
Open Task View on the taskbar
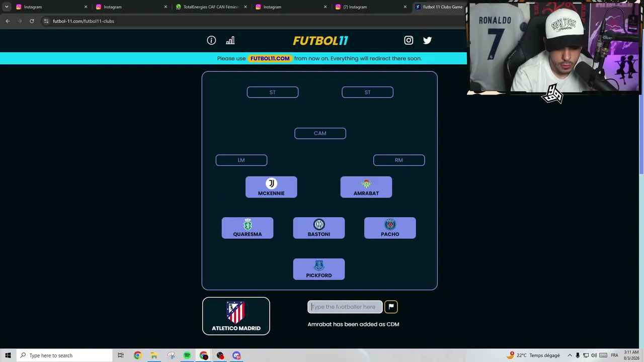(121, 355)
